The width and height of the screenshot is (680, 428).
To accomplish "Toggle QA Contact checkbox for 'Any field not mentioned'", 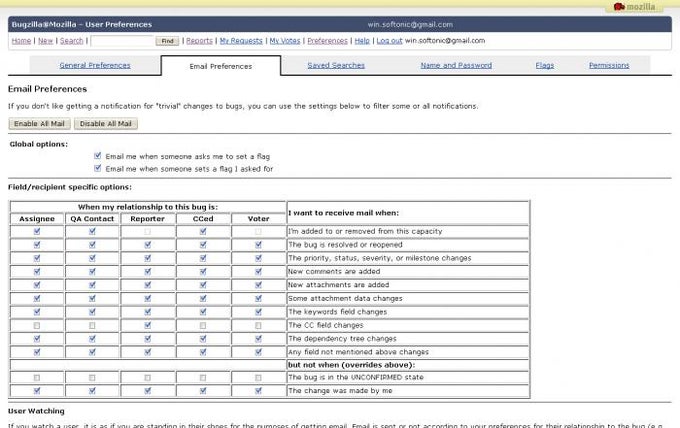I will coord(92,353).
